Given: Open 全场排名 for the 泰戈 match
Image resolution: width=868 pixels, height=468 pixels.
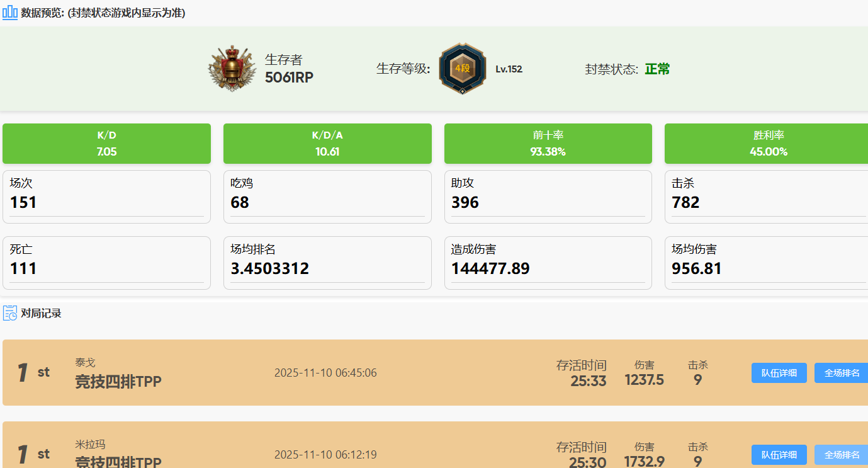Looking at the screenshot, I should 842,373.
